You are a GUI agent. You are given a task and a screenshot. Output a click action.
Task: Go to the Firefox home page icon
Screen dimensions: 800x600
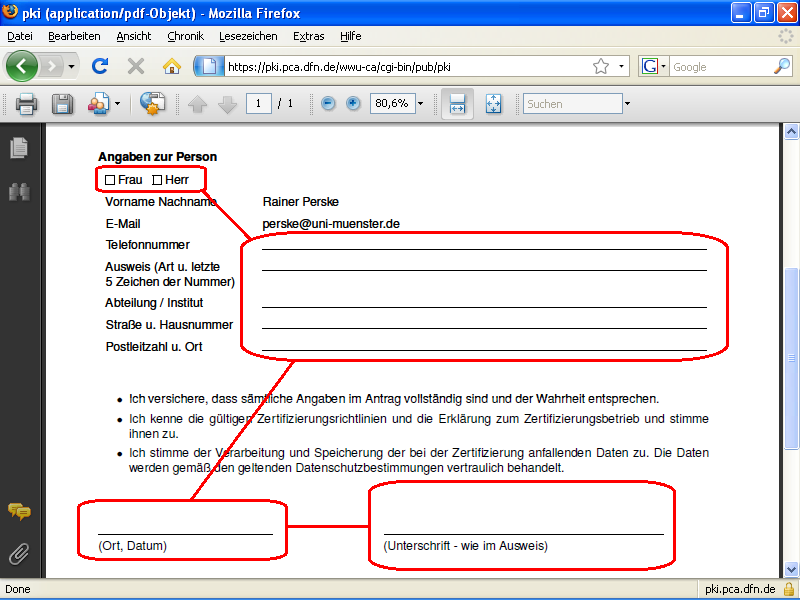172,67
